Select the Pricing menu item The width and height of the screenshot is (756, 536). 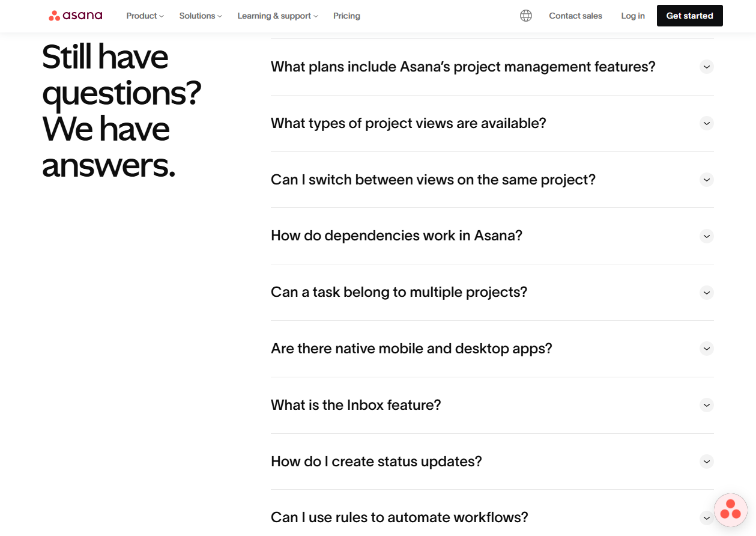[x=346, y=16]
